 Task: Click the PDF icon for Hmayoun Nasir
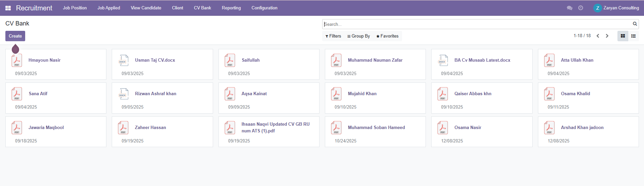17,61
